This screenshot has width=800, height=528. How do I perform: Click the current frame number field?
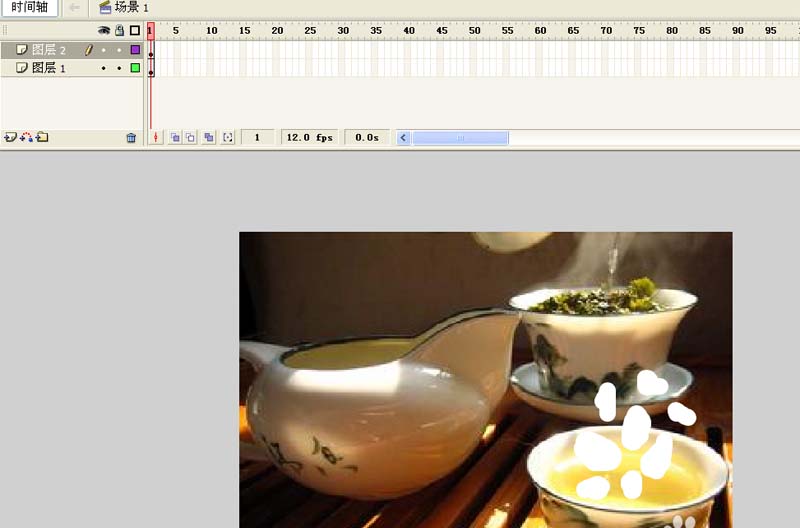(x=258, y=138)
